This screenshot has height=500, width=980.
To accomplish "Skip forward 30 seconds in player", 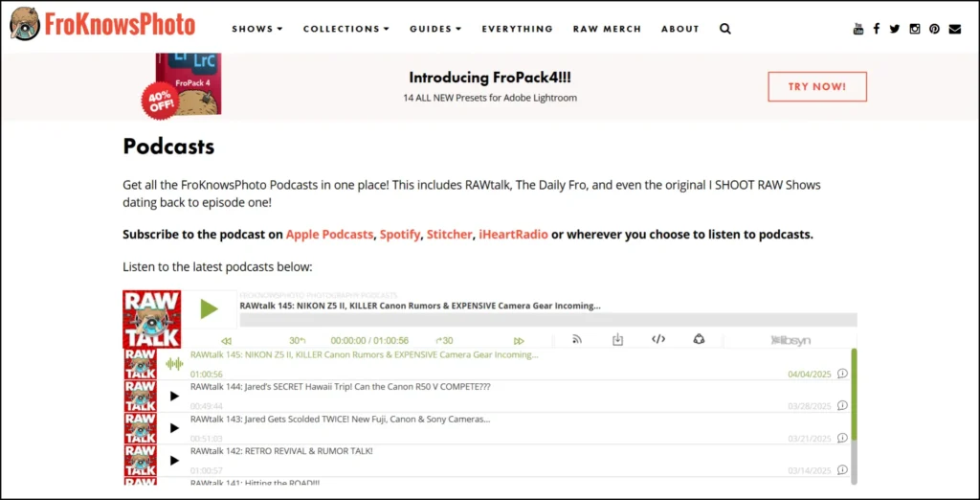I will (x=445, y=340).
